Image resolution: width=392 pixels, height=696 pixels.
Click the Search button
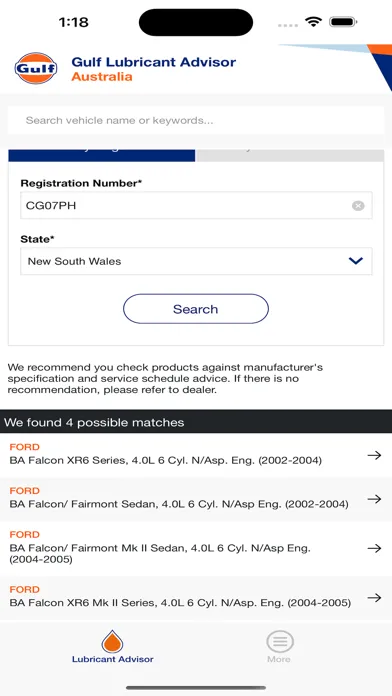(196, 308)
